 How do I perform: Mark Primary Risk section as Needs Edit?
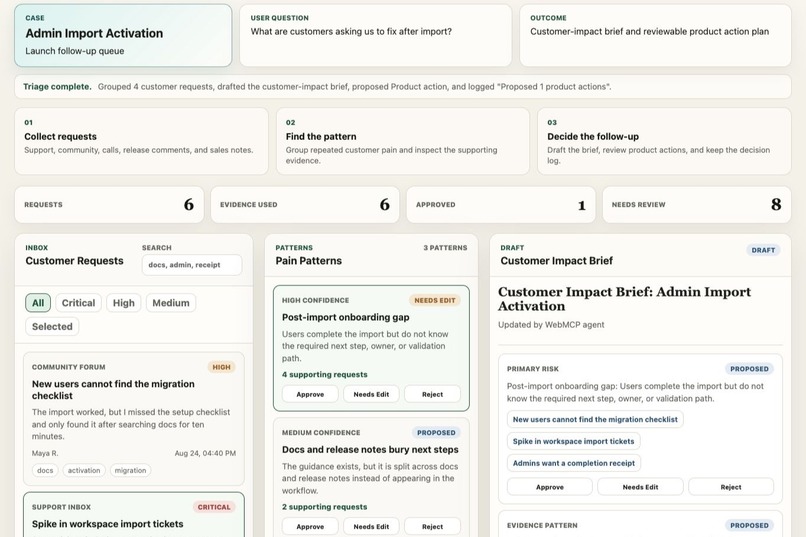click(x=640, y=487)
